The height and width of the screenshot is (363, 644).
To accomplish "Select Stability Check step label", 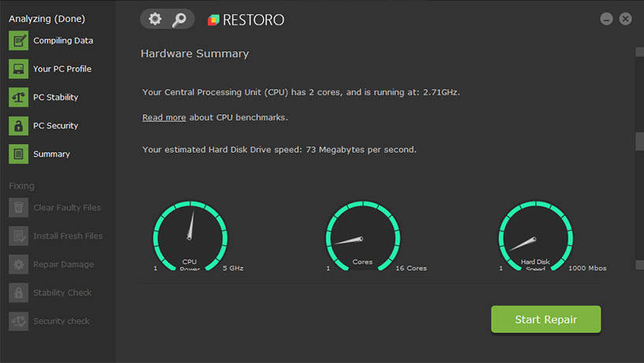I will [x=62, y=292].
